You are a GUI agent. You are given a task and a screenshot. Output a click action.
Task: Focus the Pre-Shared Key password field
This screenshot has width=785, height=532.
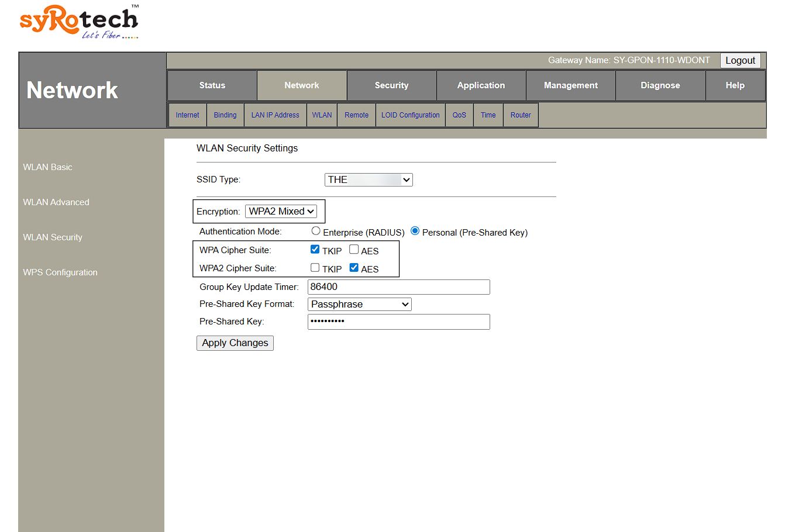(398, 322)
